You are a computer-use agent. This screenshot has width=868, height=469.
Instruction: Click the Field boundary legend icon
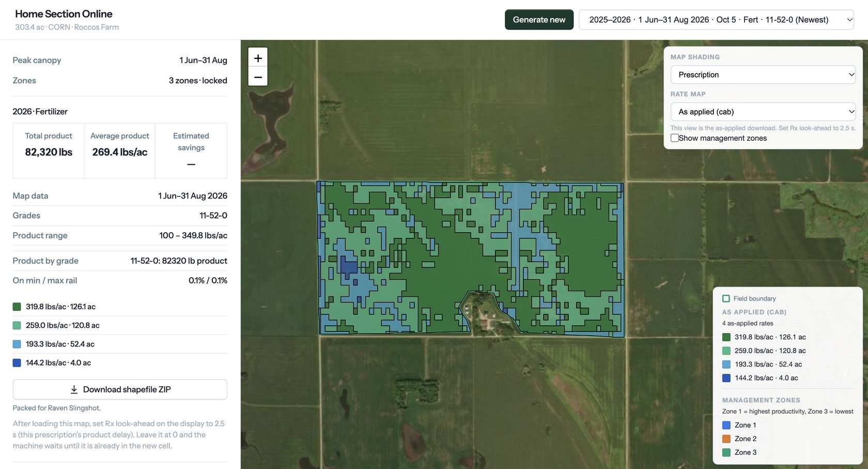pos(726,298)
